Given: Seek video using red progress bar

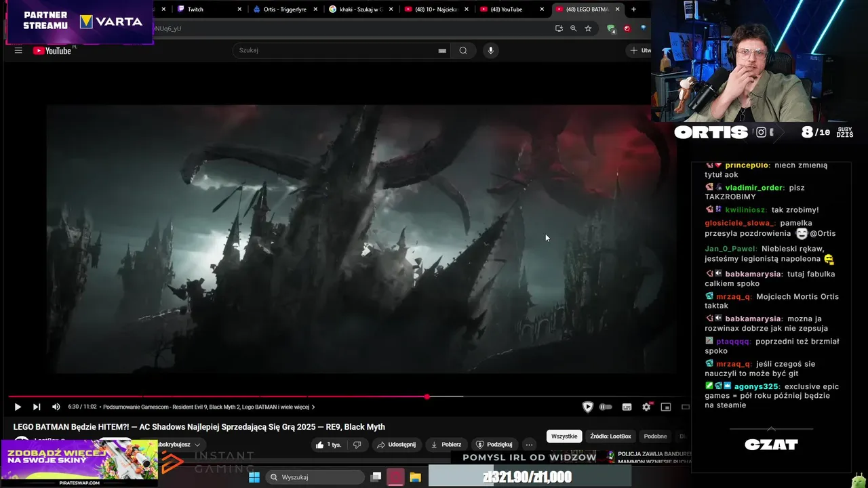Looking at the screenshot, I should coord(217,396).
